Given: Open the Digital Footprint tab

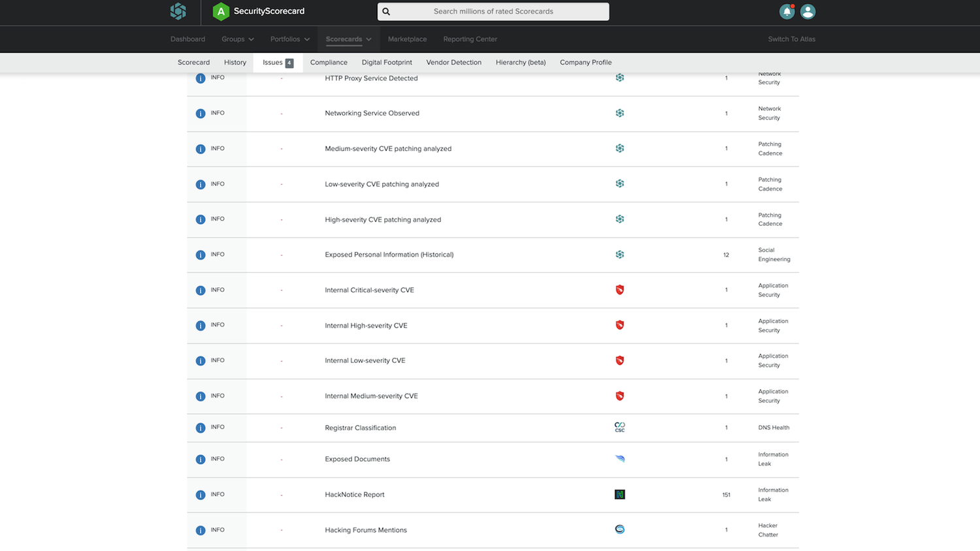Looking at the screenshot, I should 387,63.
